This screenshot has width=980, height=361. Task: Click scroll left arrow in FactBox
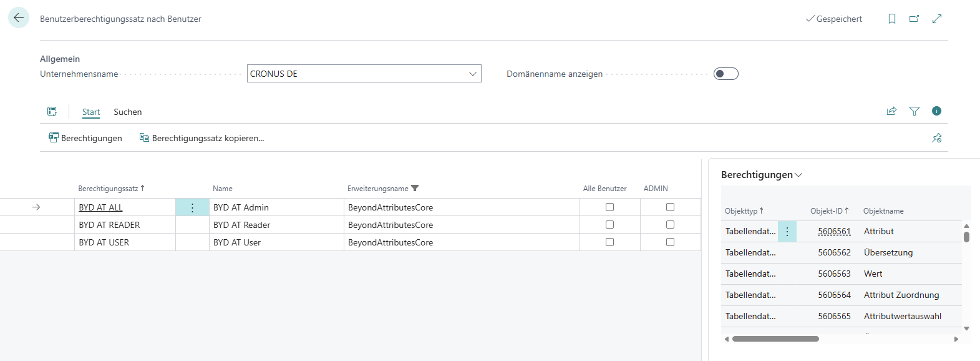pos(727,339)
